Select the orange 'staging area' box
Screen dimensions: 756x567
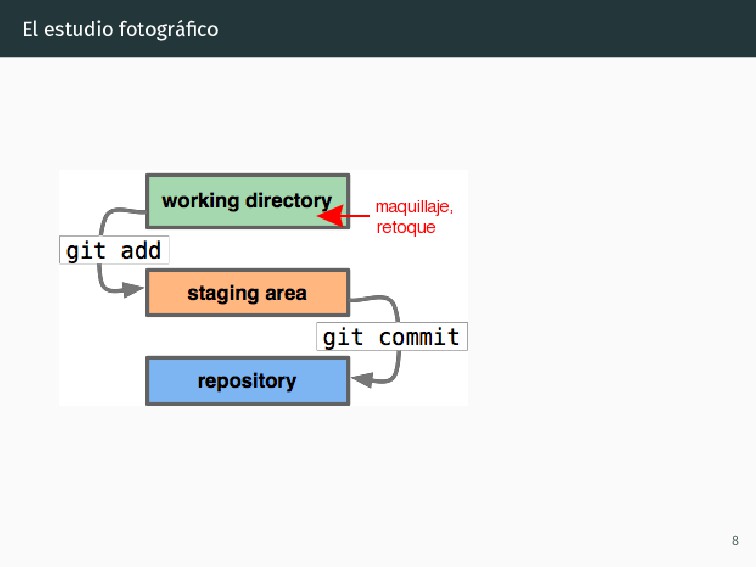point(247,293)
